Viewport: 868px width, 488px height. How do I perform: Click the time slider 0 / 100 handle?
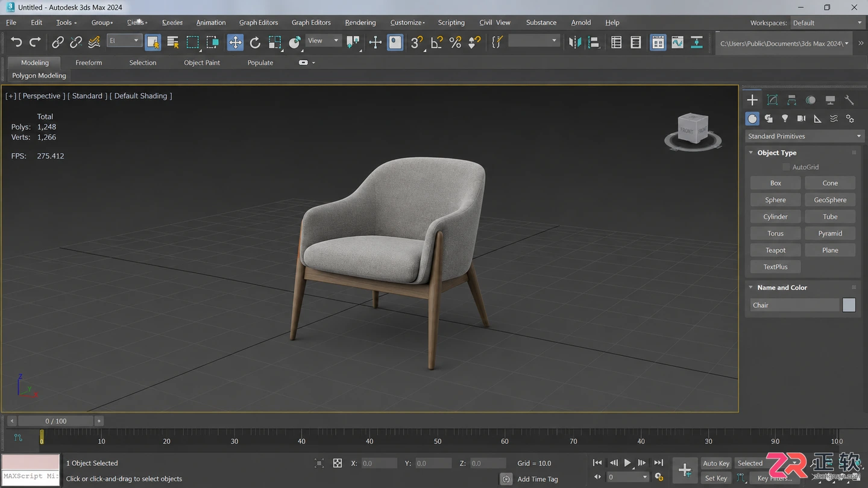coord(55,421)
